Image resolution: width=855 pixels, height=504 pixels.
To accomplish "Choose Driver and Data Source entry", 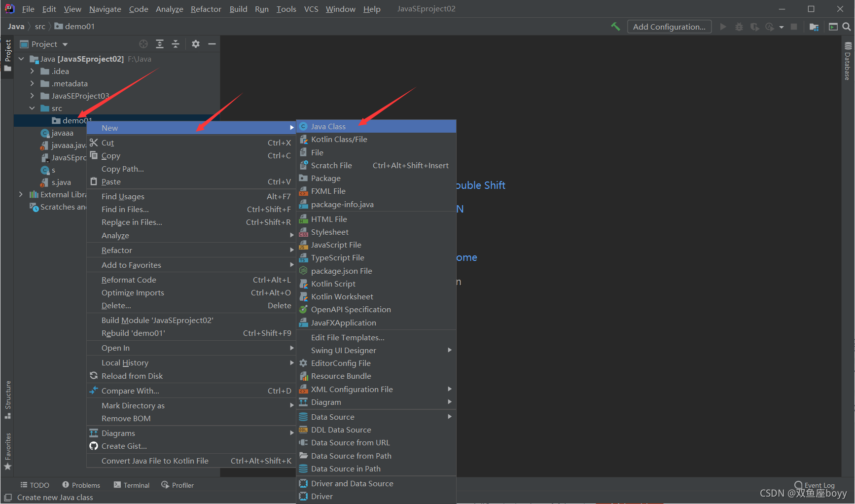I will tap(376, 483).
